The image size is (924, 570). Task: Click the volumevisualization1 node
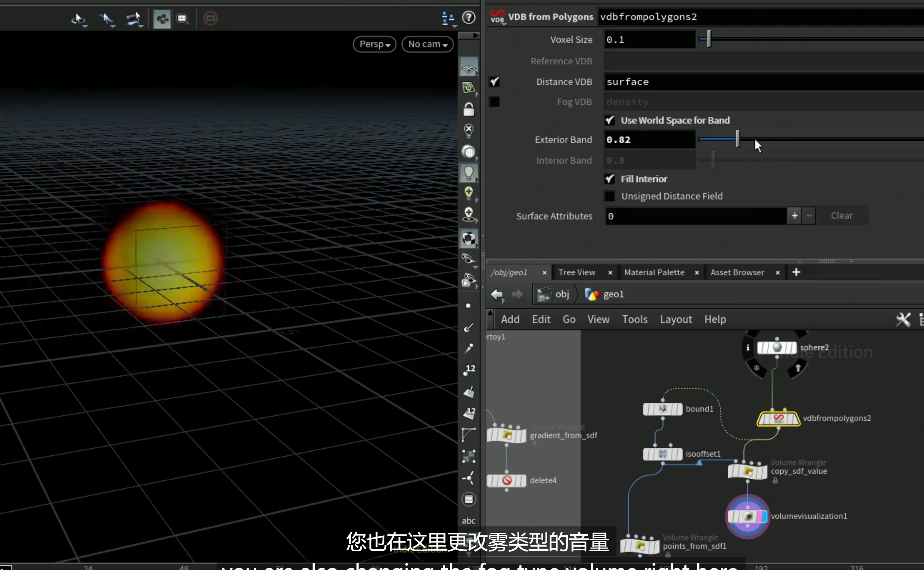(x=747, y=516)
